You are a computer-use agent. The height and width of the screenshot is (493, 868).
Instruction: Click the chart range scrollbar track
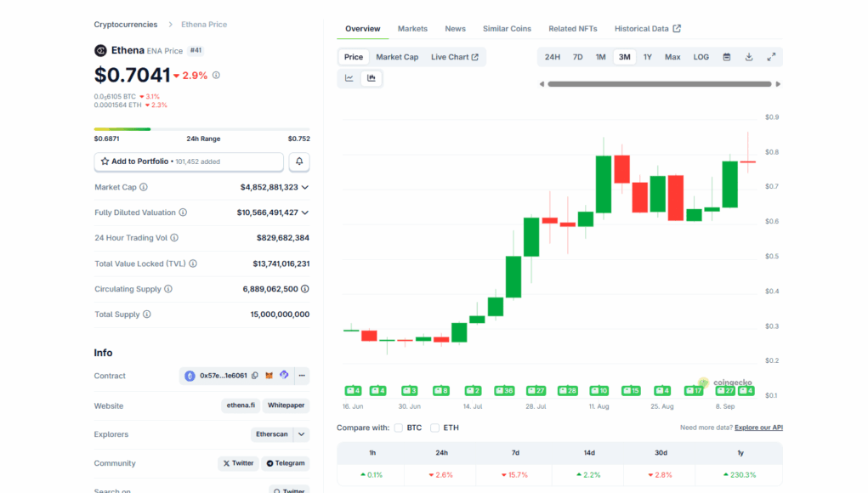[x=660, y=84]
